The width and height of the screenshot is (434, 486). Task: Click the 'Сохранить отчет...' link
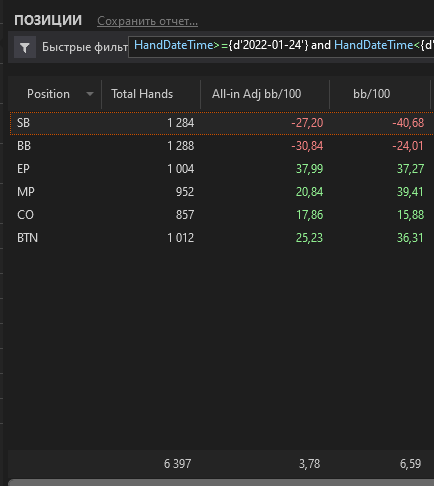click(147, 21)
